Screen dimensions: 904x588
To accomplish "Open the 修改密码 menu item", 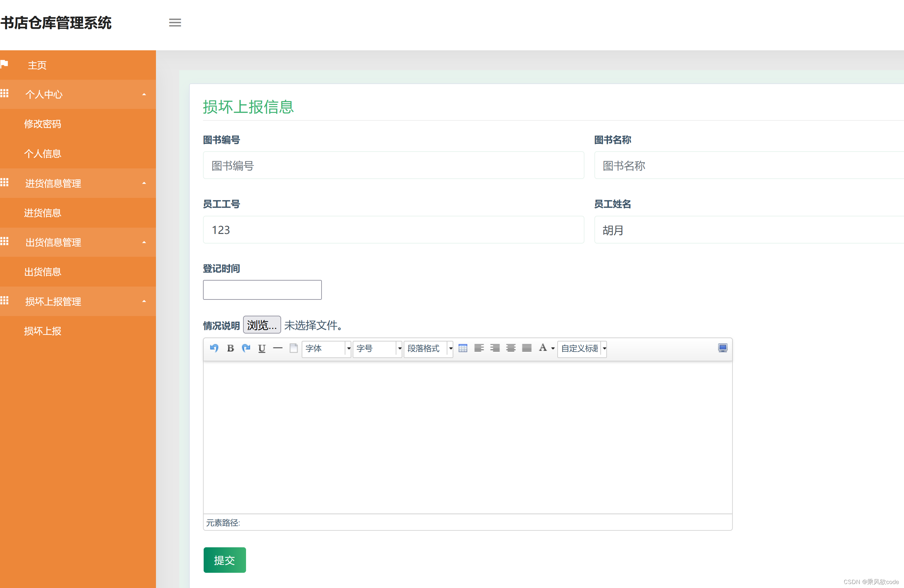I will tap(42, 124).
